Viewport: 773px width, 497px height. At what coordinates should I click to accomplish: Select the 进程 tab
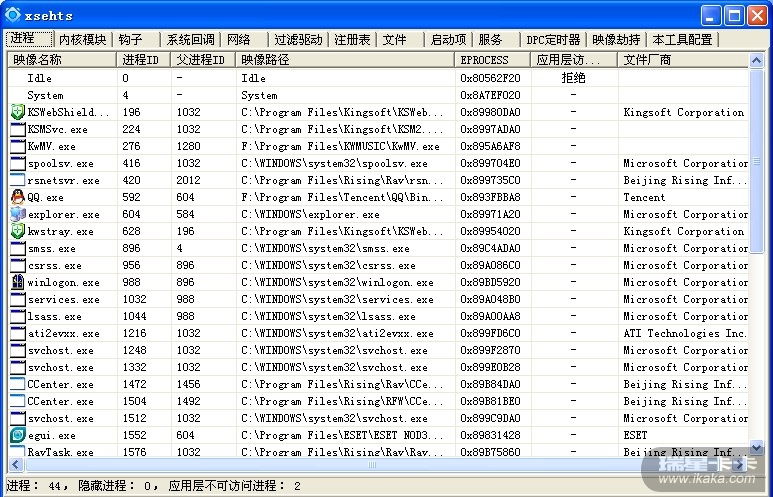[30, 39]
